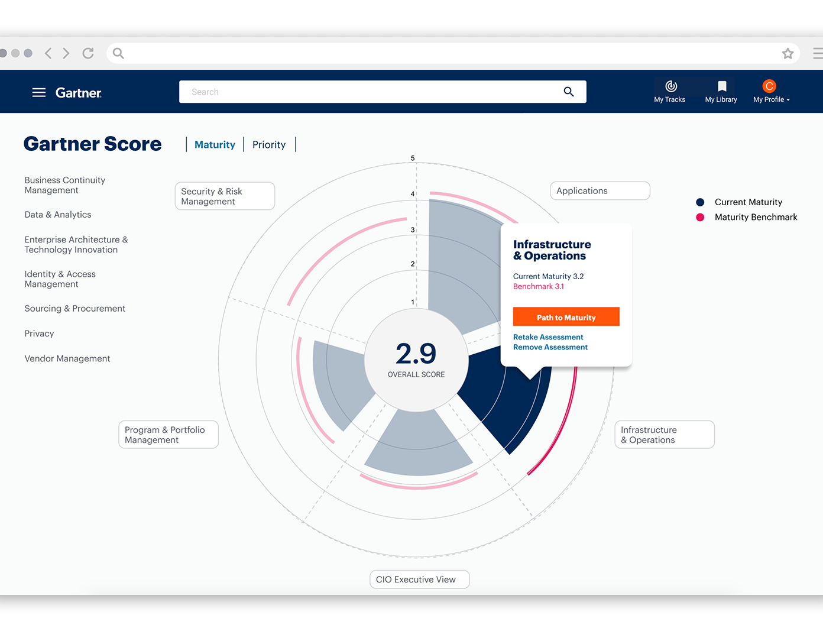This screenshot has height=644, width=823.
Task: Click the Current Maturity 3.2 text
Action: [x=548, y=276]
